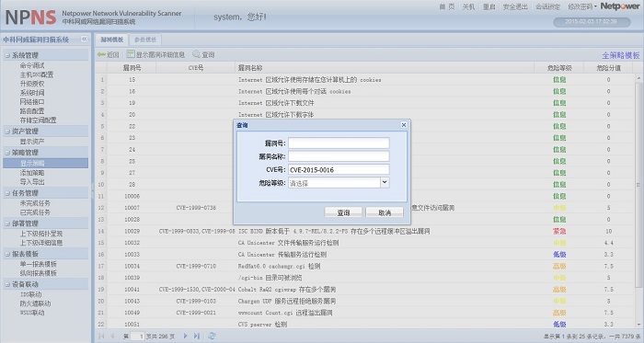Switch to the 漏洞模板 tab

(112, 40)
